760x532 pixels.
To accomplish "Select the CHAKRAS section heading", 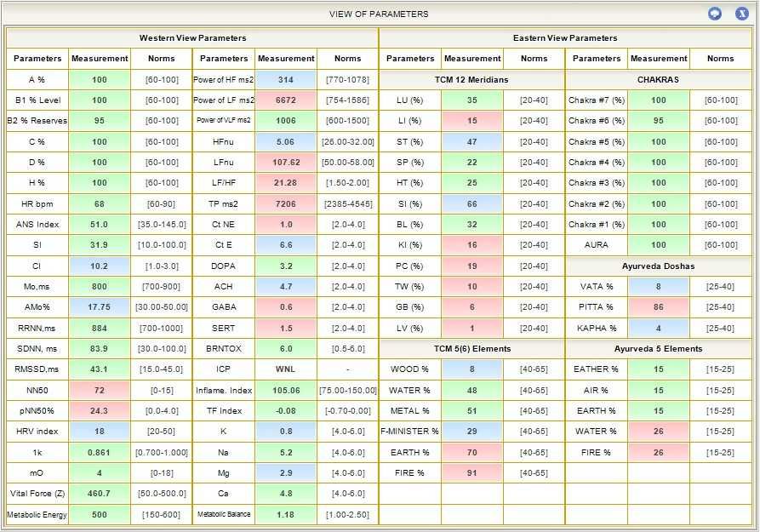I will pos(658,79).
